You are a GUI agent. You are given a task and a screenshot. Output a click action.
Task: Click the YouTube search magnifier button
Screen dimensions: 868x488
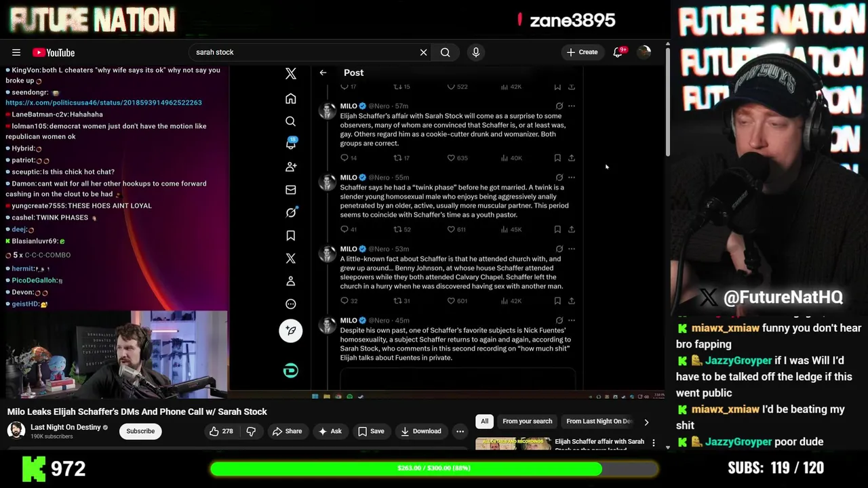(x=445, y=52)
